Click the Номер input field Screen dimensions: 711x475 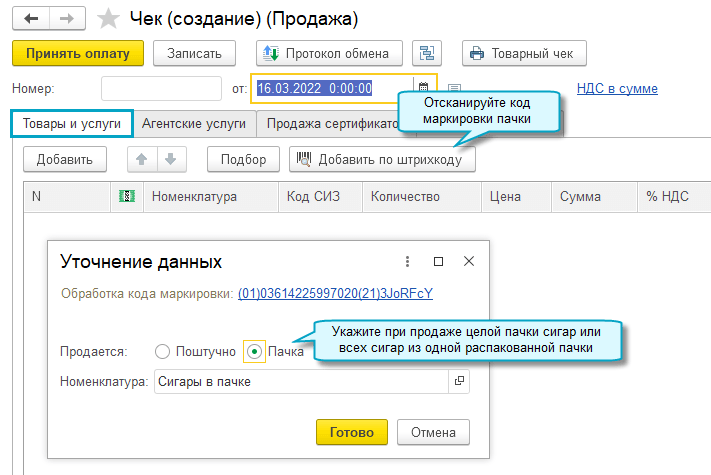click(161, 88)
